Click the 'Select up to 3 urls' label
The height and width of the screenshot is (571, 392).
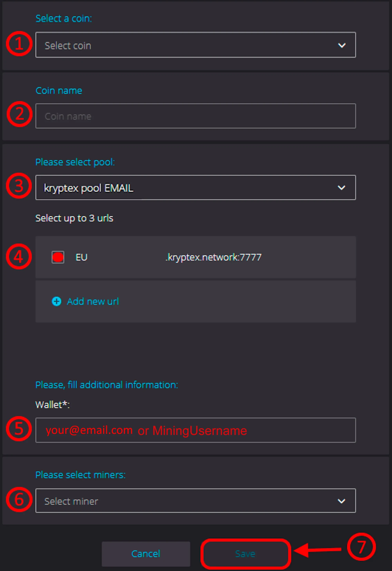[x=74, y=218]
